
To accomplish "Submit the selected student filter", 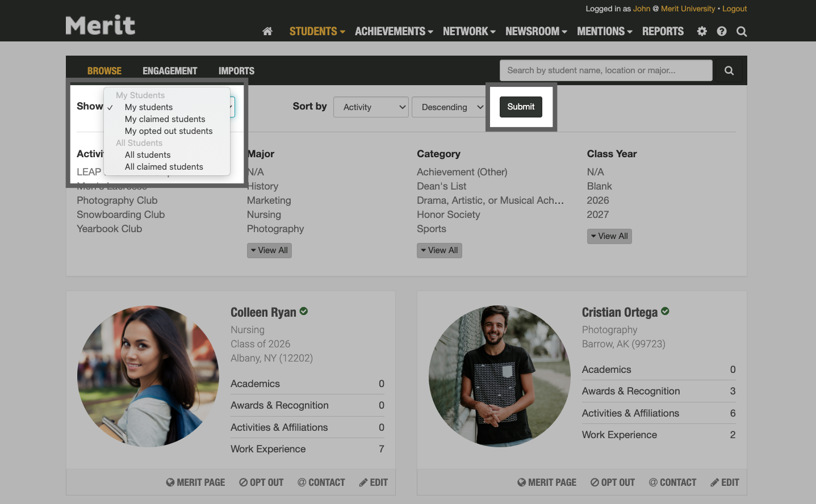I will coord(521,107).
